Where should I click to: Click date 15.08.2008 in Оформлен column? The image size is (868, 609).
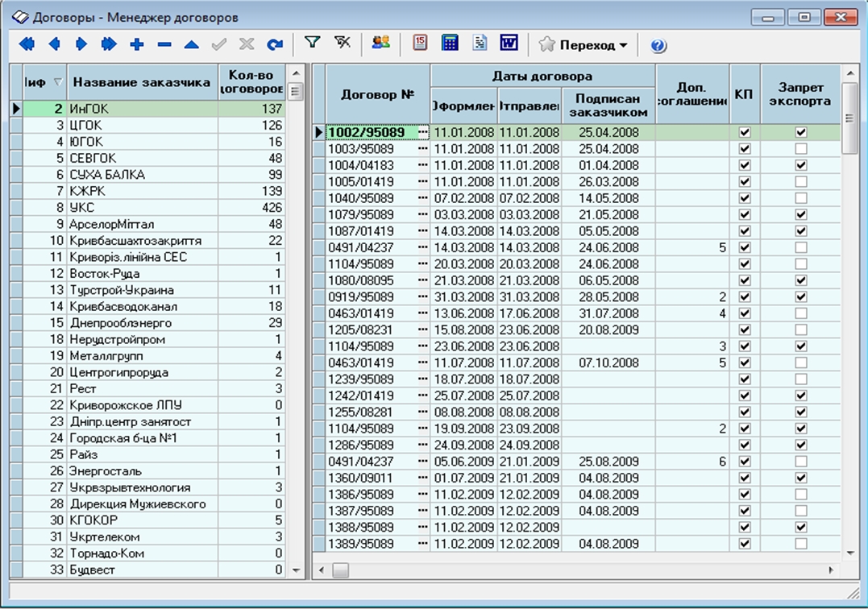pyautogui.click(x=464, y=329)
